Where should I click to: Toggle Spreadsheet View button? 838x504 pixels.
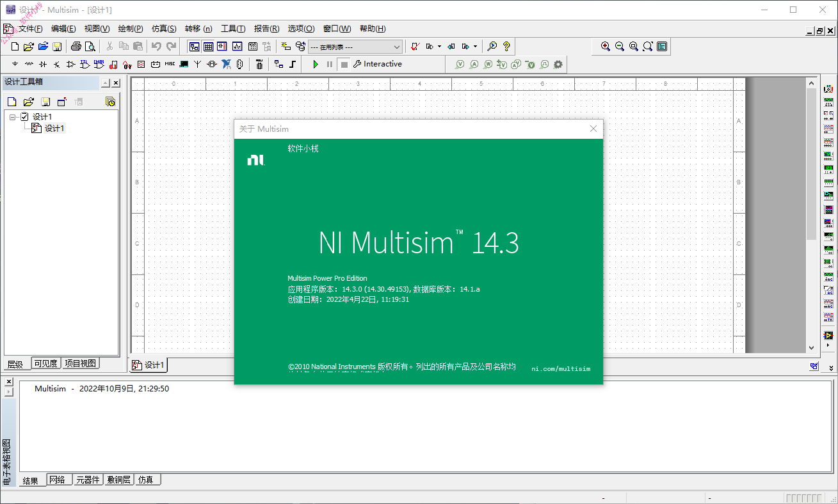point(208,46)
